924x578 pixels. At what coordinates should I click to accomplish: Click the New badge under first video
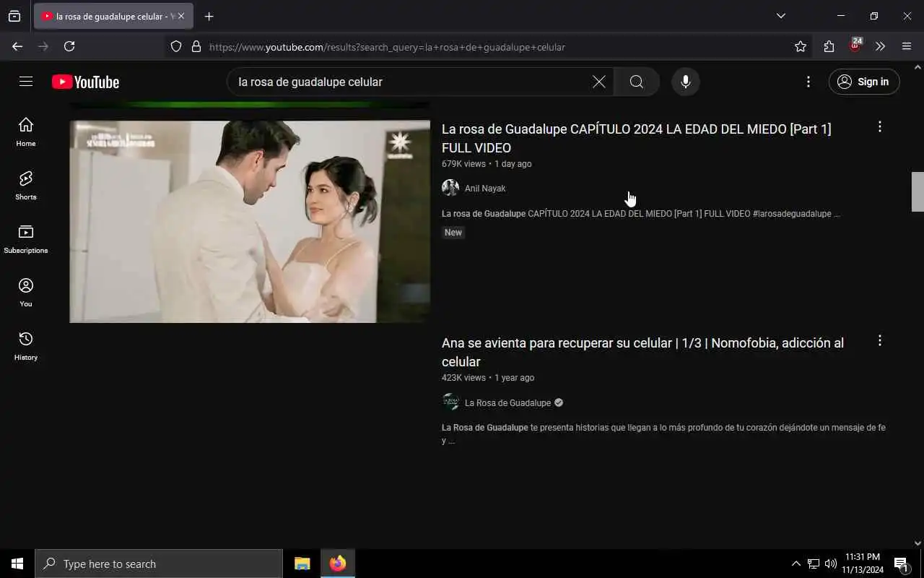tap(453, 233)
